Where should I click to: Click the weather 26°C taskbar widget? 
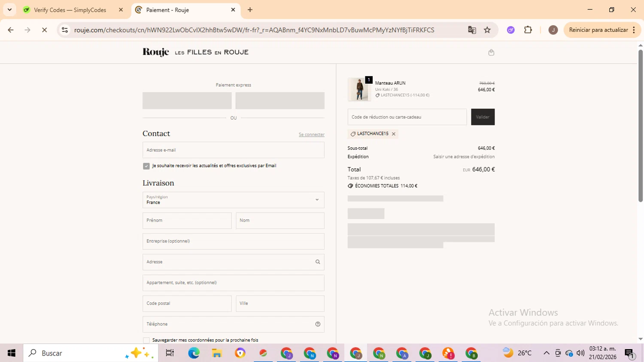[517, 353]
